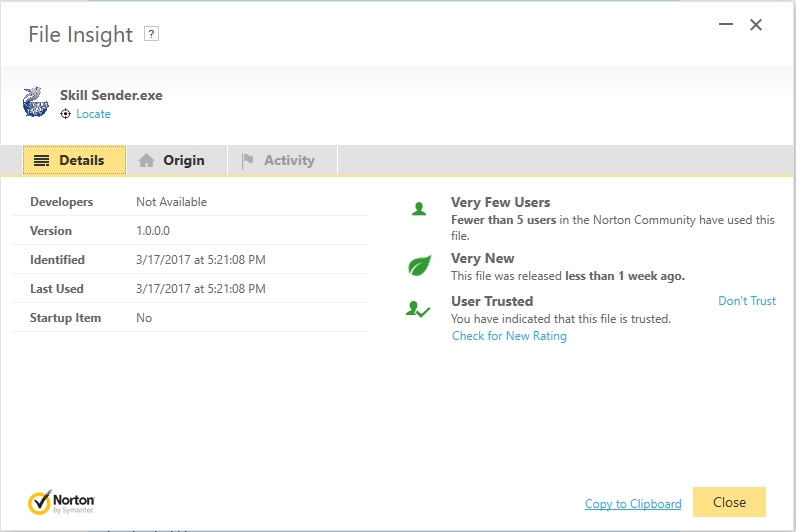Image resolution: width=796 pixels, height=532 pixels.
Task: Close the window with the X icon
Action: [756, 24]
